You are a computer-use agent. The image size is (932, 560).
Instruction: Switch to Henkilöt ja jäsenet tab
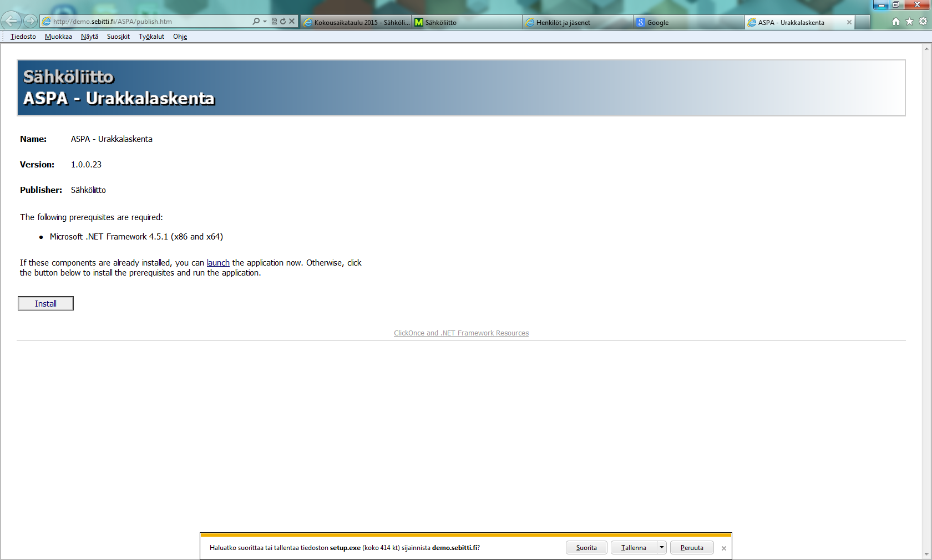coord(578,22)
